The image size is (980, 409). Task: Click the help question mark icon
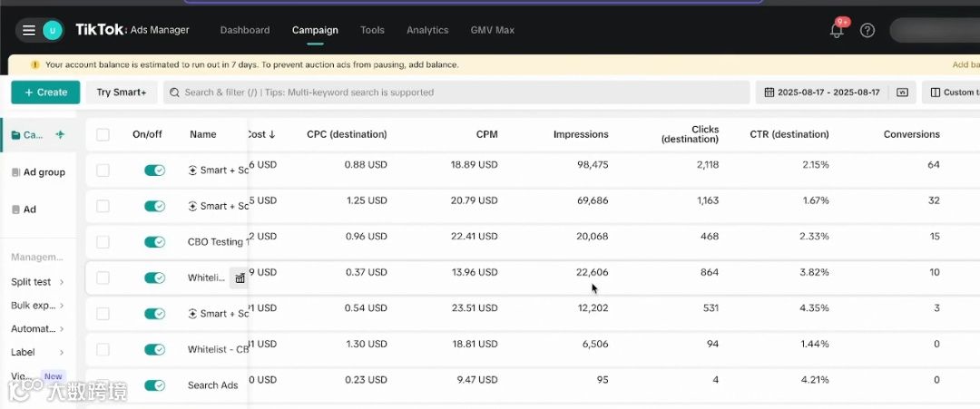click(x=867, y=30)
